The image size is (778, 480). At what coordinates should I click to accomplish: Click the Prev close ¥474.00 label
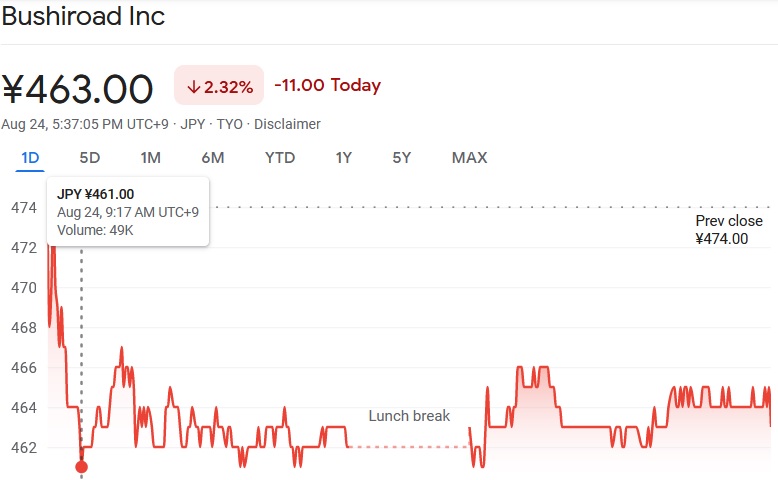[729, 230]
